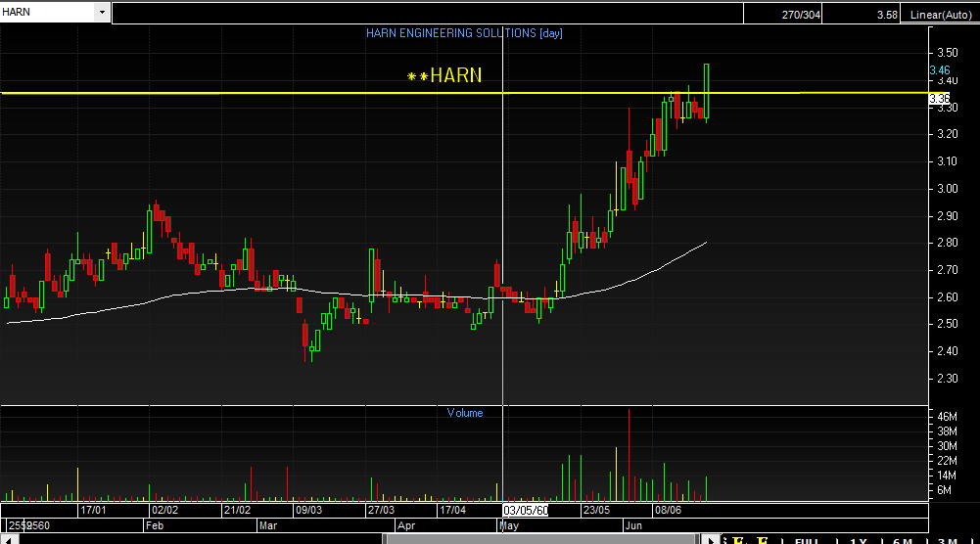The image size is (980, 544).
Task: Click the HARN ENGINEERING SOLUTIONS [day] title
Action: click(464, 33)
